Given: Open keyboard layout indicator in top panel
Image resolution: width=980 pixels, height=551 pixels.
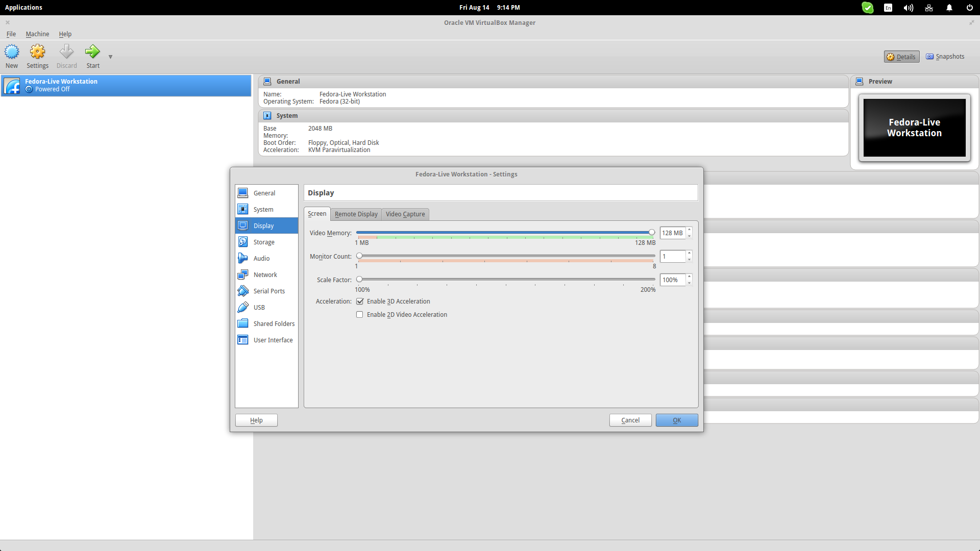Looking at the screenshot, I should (x=888, y=8).
